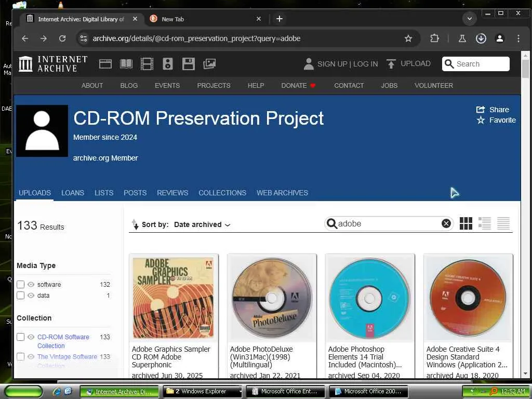
Task: Check the software media type filter
Action: point(21,285)
